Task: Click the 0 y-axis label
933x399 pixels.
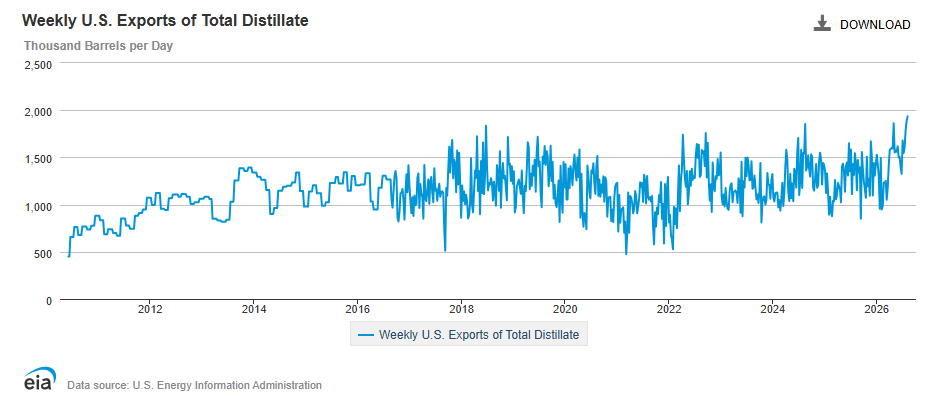Action: click(x=49, y=301)
